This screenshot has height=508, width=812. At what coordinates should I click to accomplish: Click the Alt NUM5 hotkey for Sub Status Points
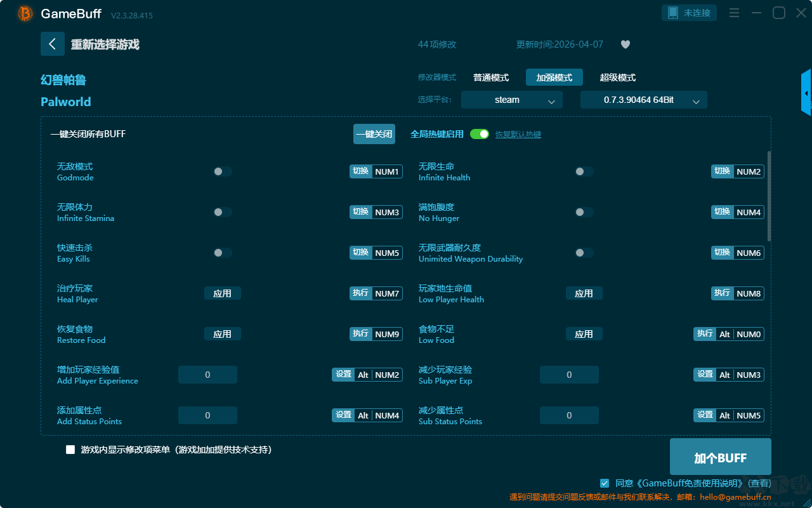(x=729, y=415)
